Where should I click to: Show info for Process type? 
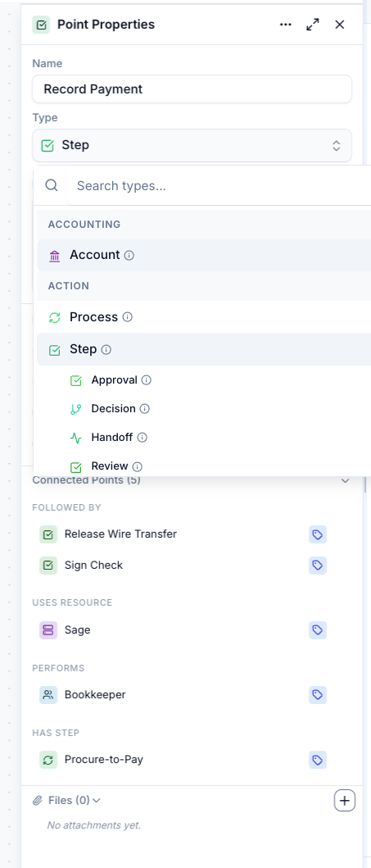coord(127,317)
